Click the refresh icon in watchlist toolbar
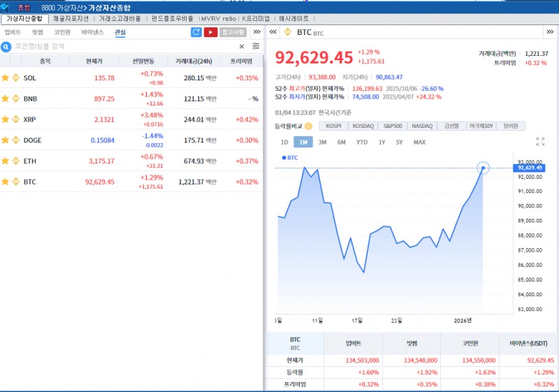The height and width of the screenshot is (392, 559). click(196, 32)
